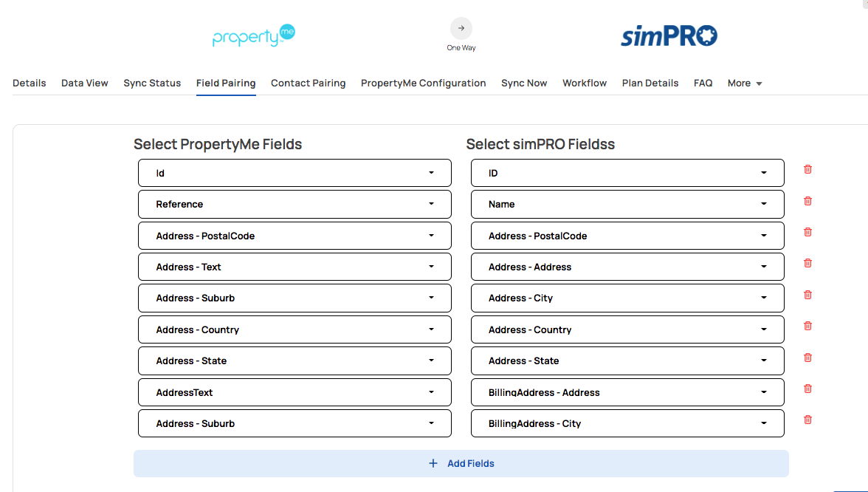
Task: Click the One Way sync arrow icon
Action: pyautogui.click(x=461, y=29)
